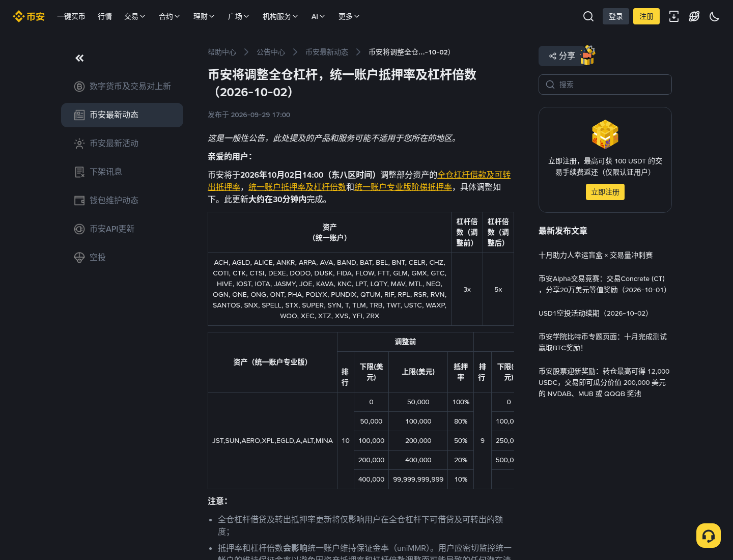Open 币安最新活动 in the sidebar
The image size is (733, 560).
122,144
